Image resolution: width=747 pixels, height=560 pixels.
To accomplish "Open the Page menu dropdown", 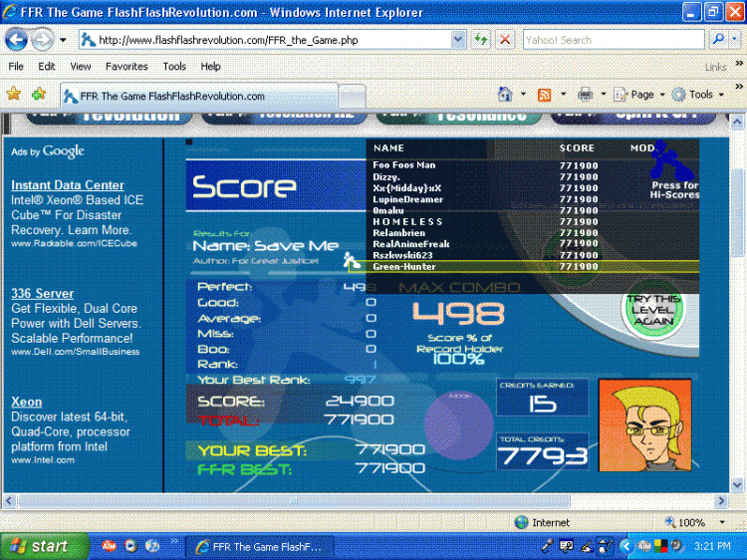I will [639, 95].
